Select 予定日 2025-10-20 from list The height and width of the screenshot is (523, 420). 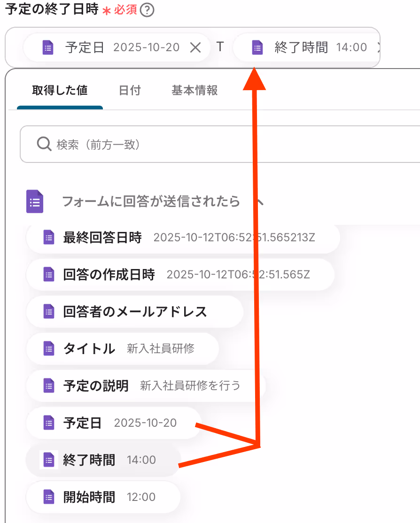[114, 423]
